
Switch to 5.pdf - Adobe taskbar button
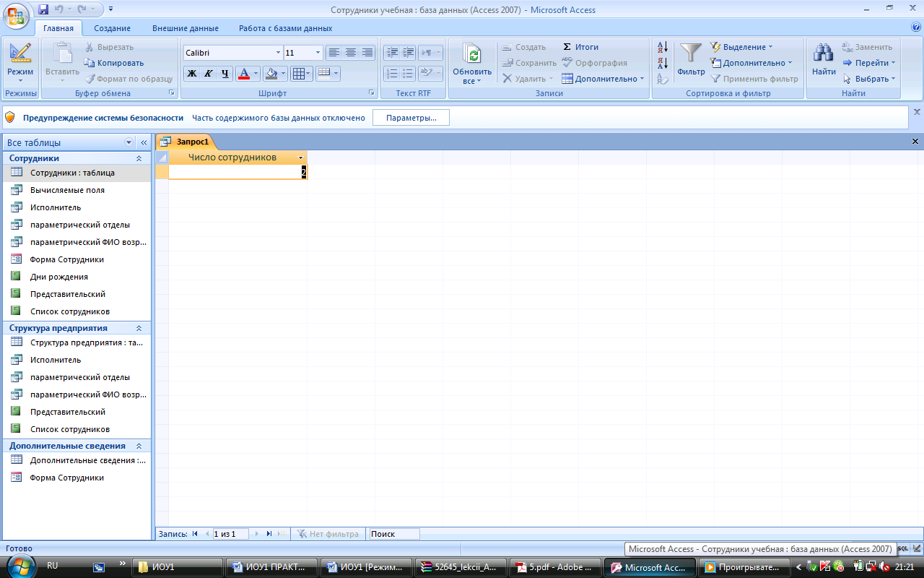(x=556, y=567)
